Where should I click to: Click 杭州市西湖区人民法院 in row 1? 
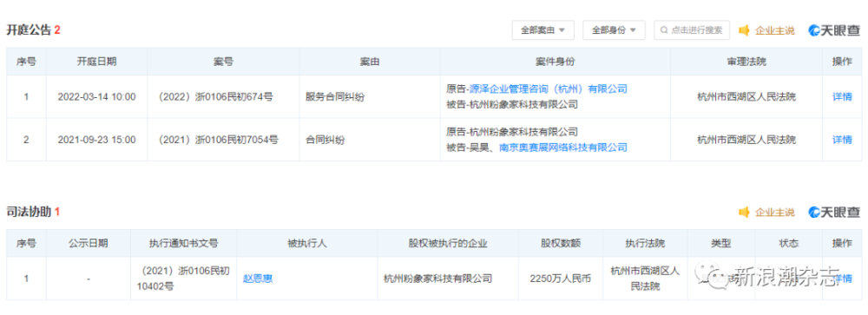click(x=746, y=97)
